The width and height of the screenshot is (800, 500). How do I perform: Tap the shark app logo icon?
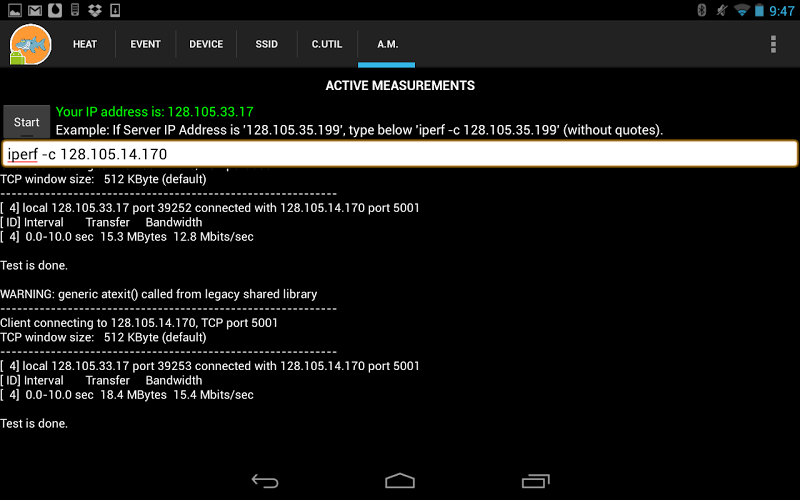30,45
